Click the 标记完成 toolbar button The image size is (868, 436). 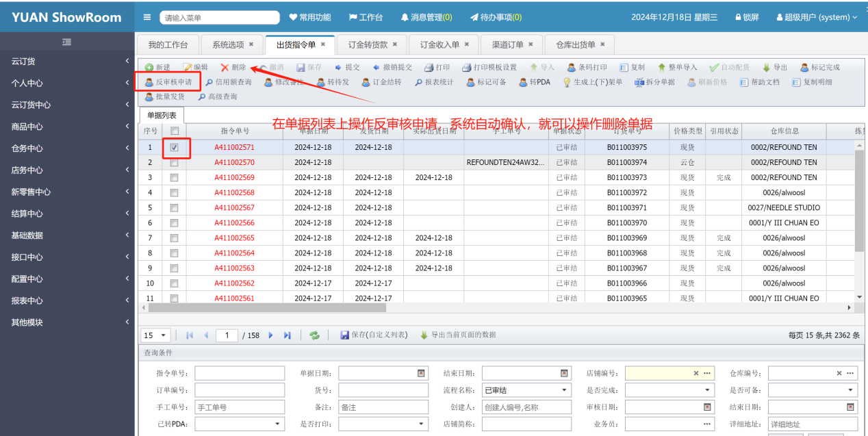[x=820, y=67]
